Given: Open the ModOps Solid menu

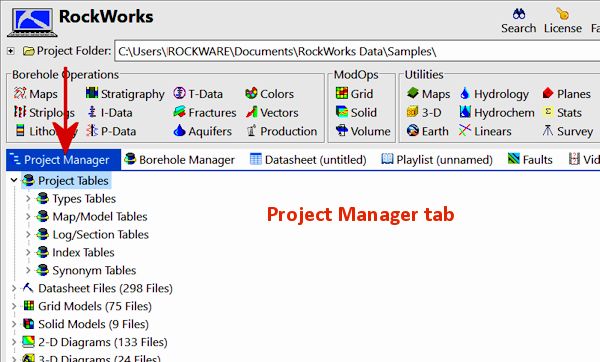Looking at the screenshot, I should pos(356,113).
